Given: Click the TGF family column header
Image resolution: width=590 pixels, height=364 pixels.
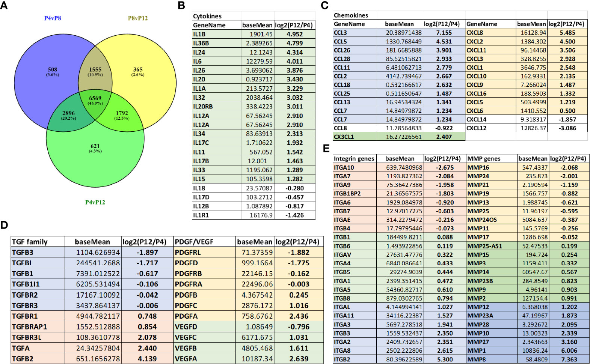Looking at the screenshot, I should (38, 242).
